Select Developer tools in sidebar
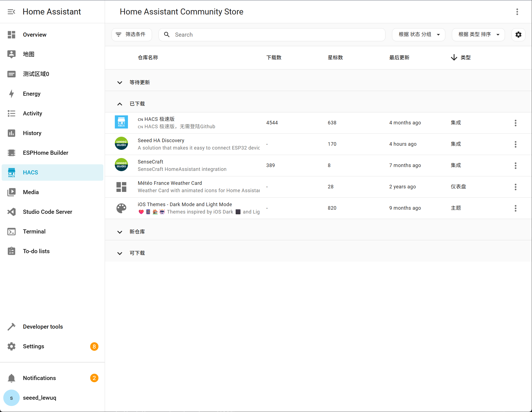The image size is (532, 412). (43, 327)
